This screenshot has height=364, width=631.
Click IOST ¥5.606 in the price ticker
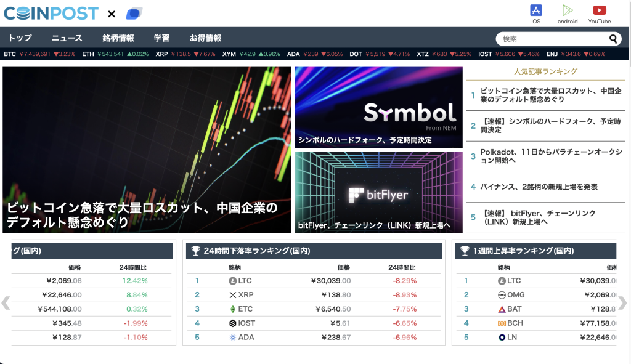pyautogui.click(x=508, y=54)
